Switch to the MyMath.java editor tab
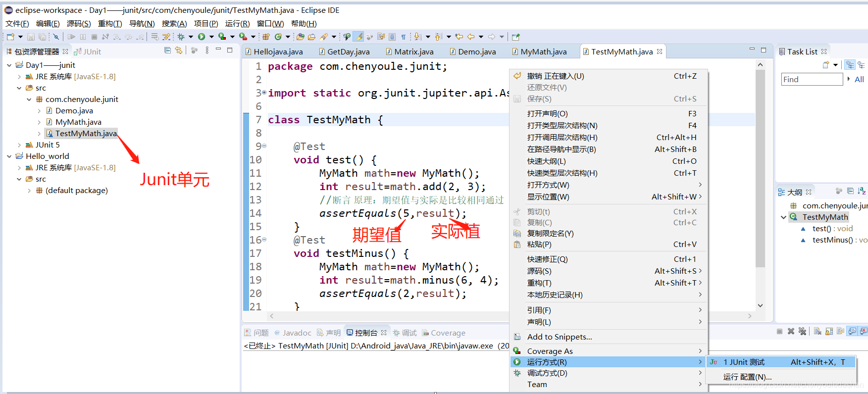Image resolution: width=868 pixels, height=394 pixels. (539, 51)
